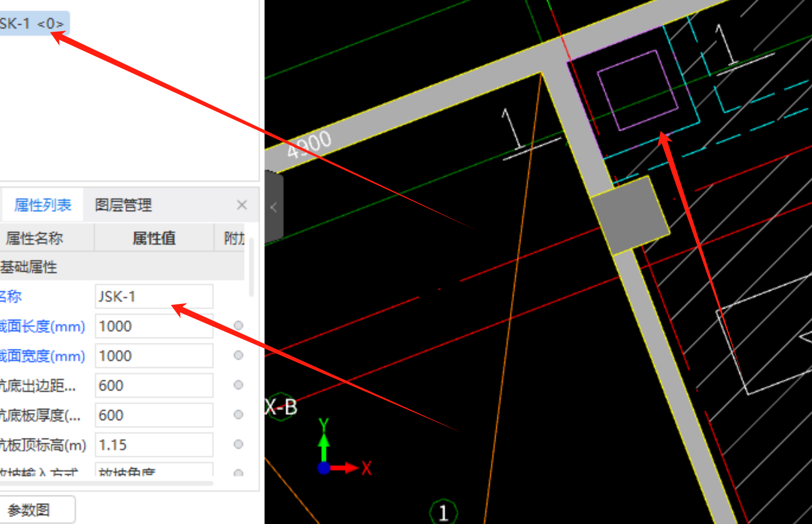Toggle the 附加 circle for 截面宽度 row

(x=238, y=355)
